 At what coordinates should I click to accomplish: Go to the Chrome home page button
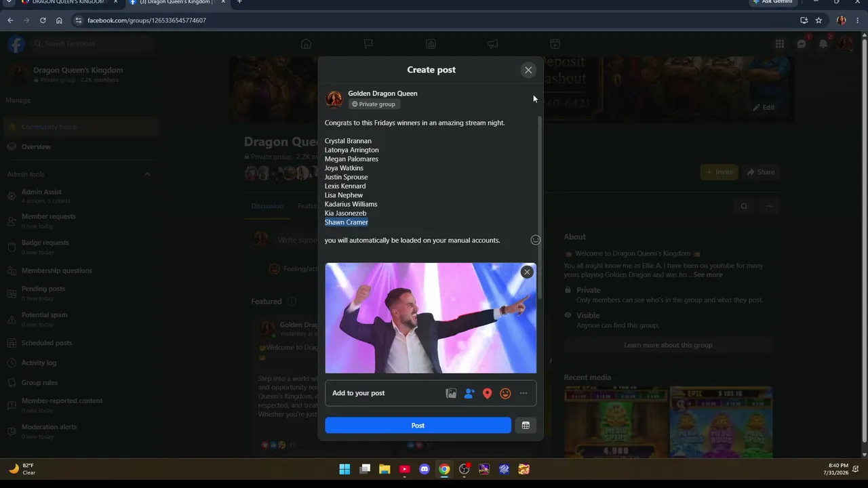[x=59, y=20]
